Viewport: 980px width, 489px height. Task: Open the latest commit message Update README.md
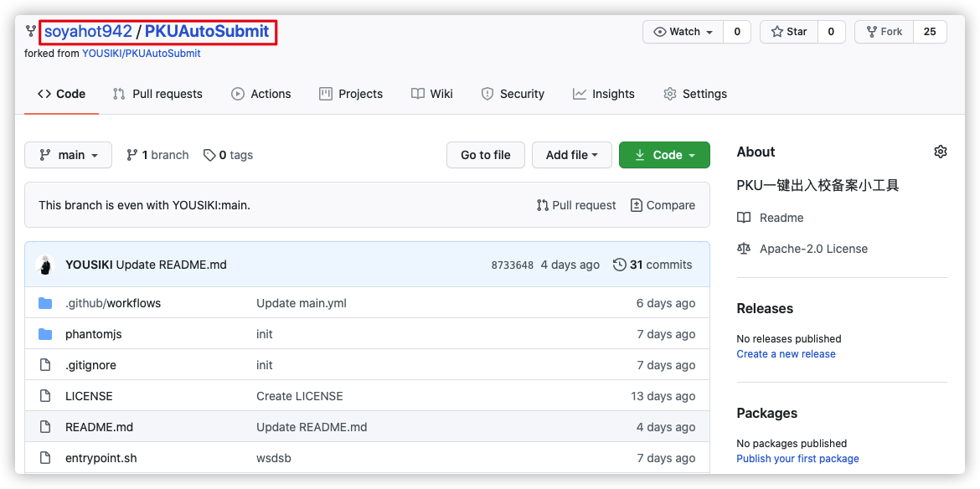pos(171,265)
